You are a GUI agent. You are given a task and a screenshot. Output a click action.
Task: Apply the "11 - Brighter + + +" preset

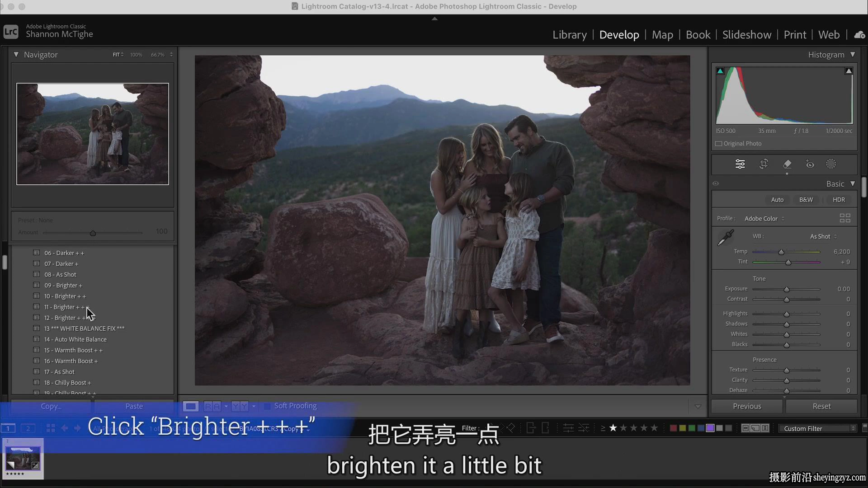tap(67, 307)
